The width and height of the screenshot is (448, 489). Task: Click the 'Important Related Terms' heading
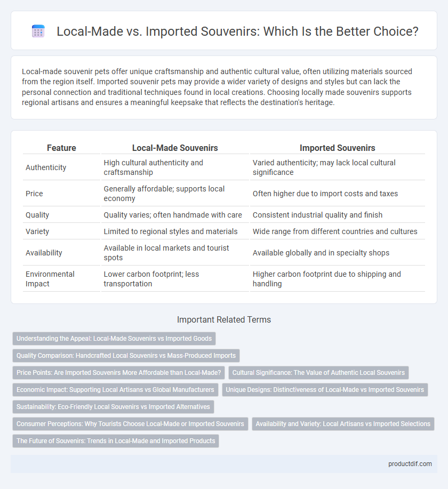coord(224,319)
